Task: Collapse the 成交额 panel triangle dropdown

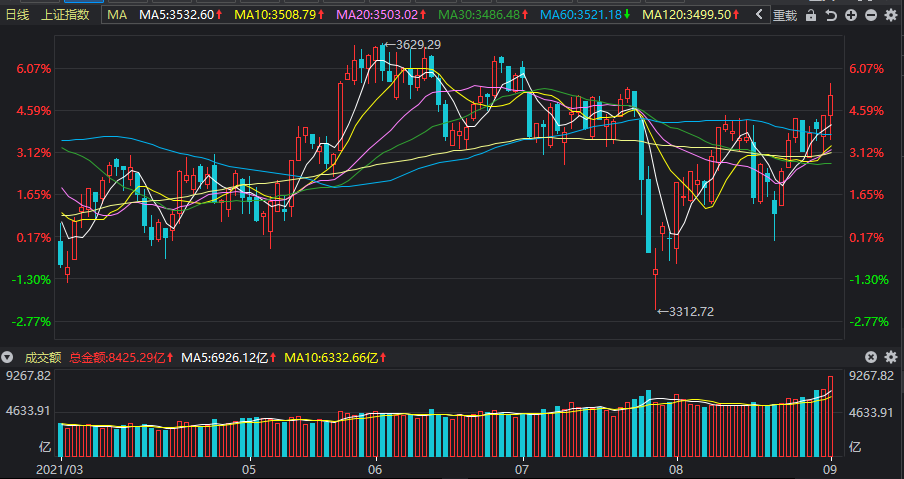Action: pyautogui.click(x=7, y=357)
